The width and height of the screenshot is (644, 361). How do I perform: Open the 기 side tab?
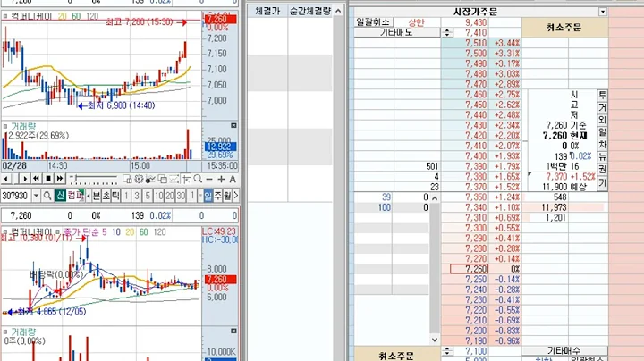click(602, 182)
